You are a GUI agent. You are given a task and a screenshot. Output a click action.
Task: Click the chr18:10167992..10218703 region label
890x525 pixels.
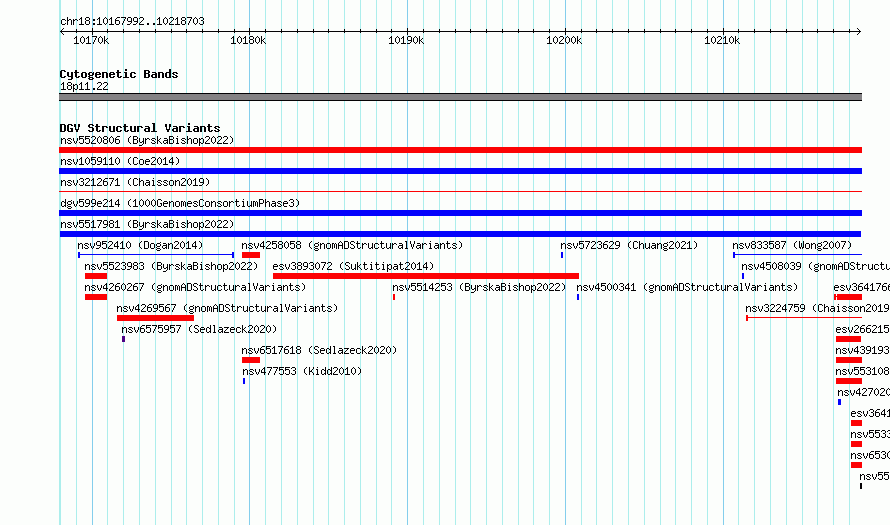[132, 21]
